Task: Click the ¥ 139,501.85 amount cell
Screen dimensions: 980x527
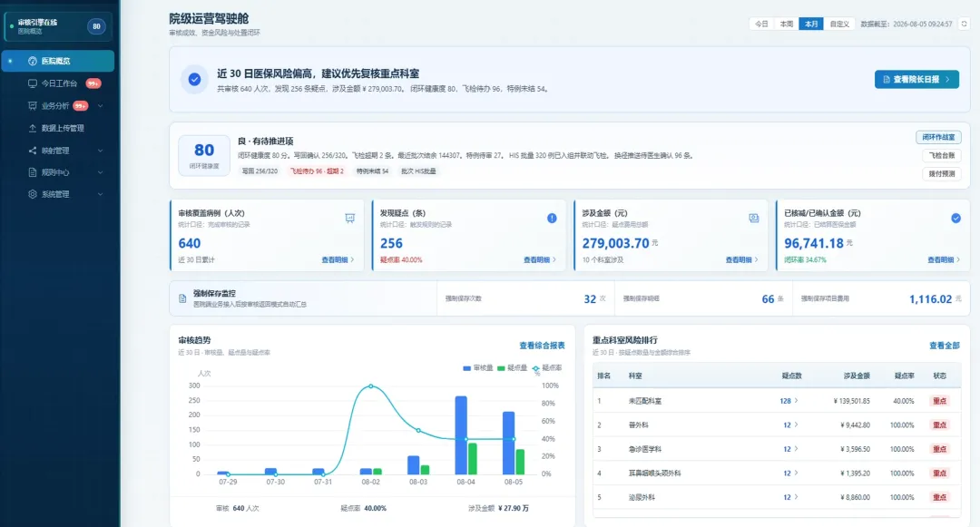Action: point(851,401)
